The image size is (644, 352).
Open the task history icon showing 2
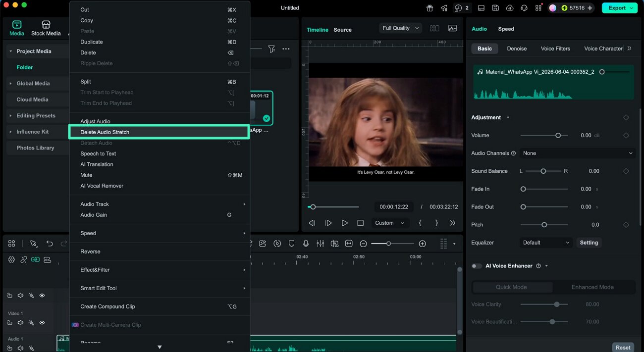click(462, 8)
